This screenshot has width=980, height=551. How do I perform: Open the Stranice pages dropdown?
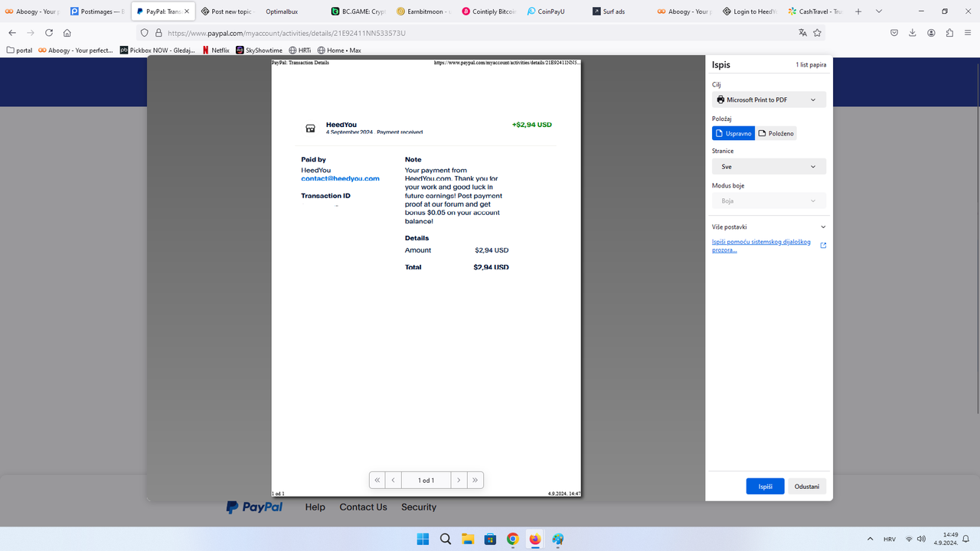(769, 166)
